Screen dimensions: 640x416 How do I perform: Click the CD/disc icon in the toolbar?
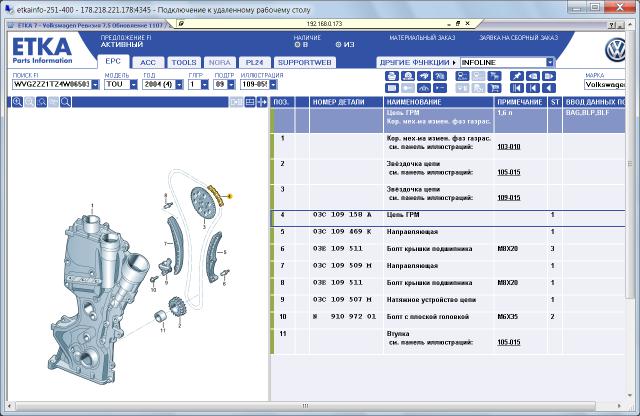coord(408,76)
